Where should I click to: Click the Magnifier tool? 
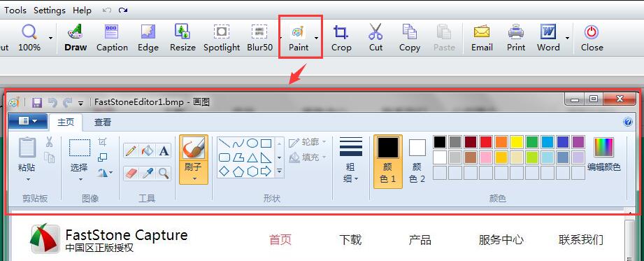coord(164,174)
